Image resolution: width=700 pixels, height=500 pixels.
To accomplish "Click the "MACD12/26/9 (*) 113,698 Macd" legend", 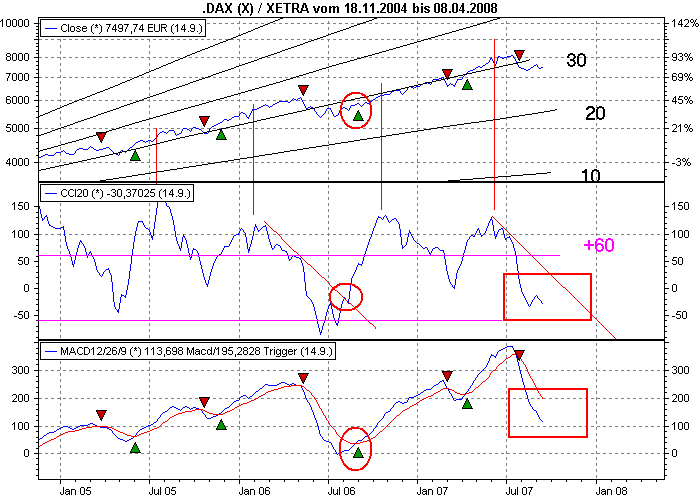I will pyautogui.click(x=188, y=351).
